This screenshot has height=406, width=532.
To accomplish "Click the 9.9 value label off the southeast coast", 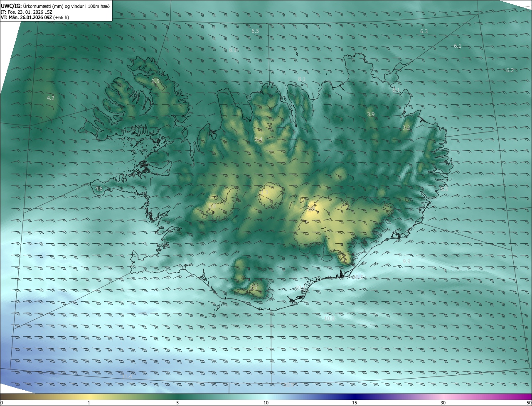I will [x=406, y=261].
